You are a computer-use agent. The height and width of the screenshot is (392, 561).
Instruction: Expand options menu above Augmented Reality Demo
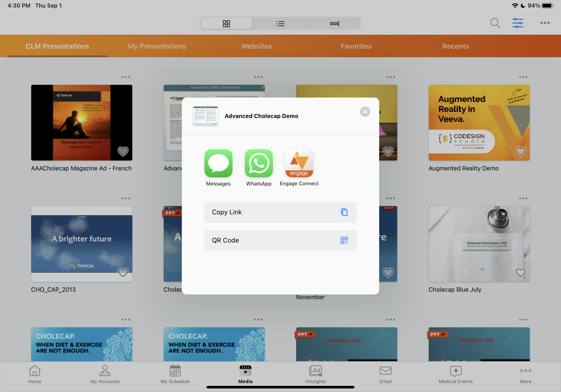(x=523, y=77)
